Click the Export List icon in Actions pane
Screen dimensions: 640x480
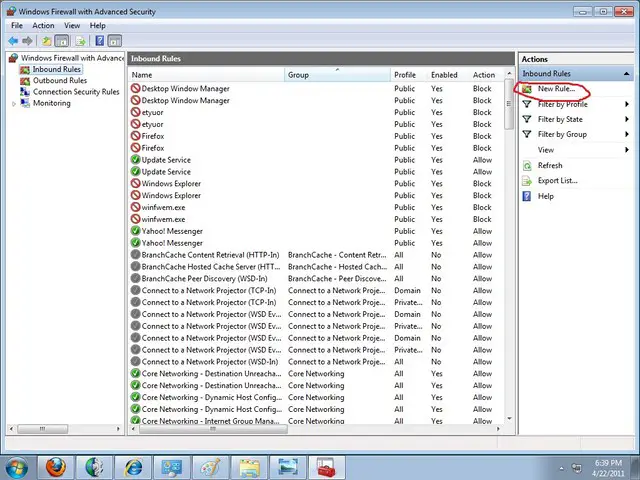(x=527, y=181)
